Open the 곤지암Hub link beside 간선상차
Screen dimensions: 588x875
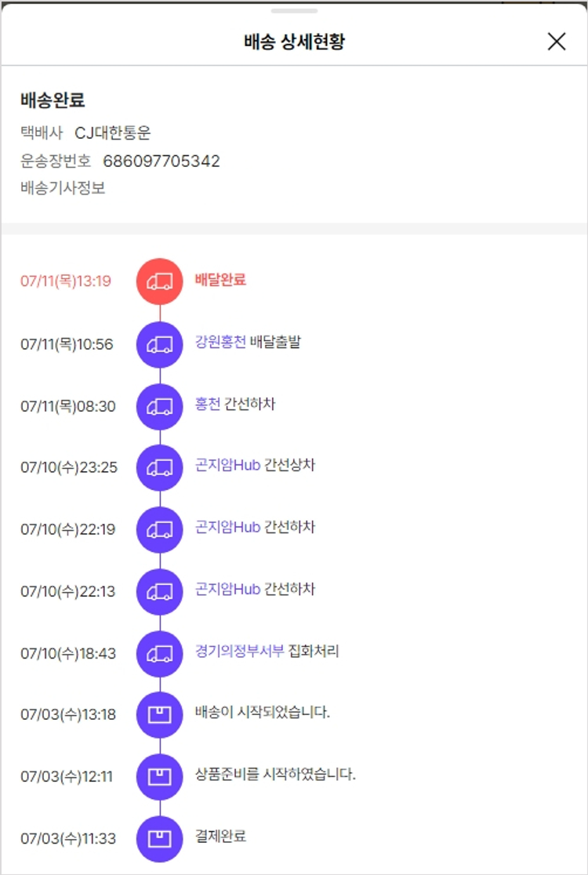[x=227, y=466]
